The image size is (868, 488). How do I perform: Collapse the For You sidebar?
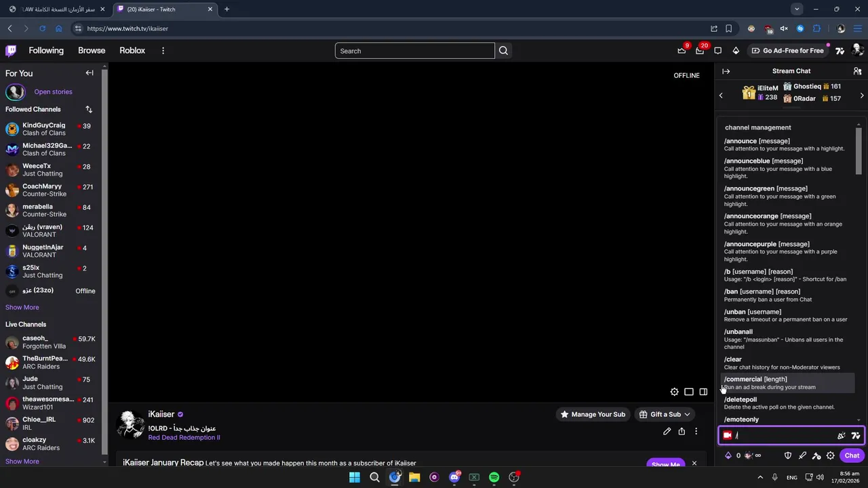click(x=90, y=73)
